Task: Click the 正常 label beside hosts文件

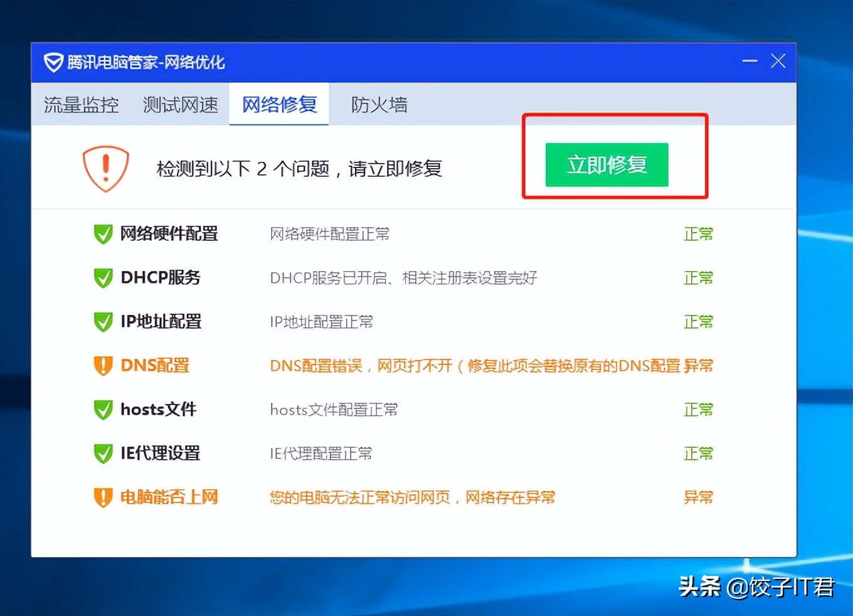Action: tap(699, 409)
